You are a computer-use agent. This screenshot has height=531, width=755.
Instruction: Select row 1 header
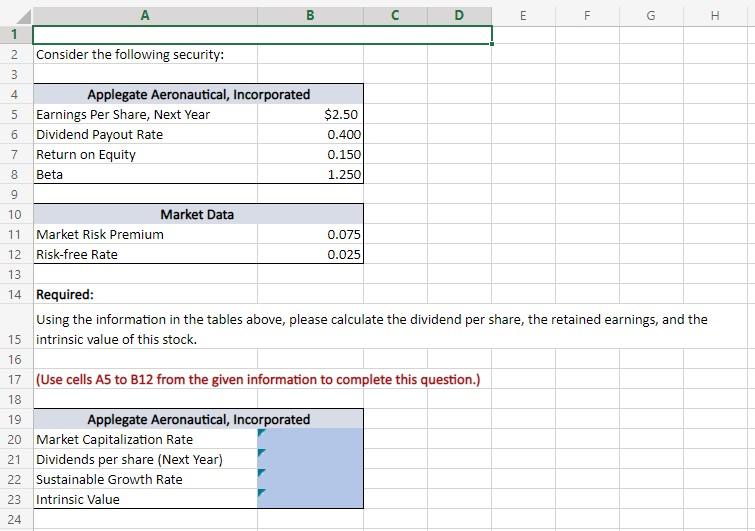click(15, 34)
